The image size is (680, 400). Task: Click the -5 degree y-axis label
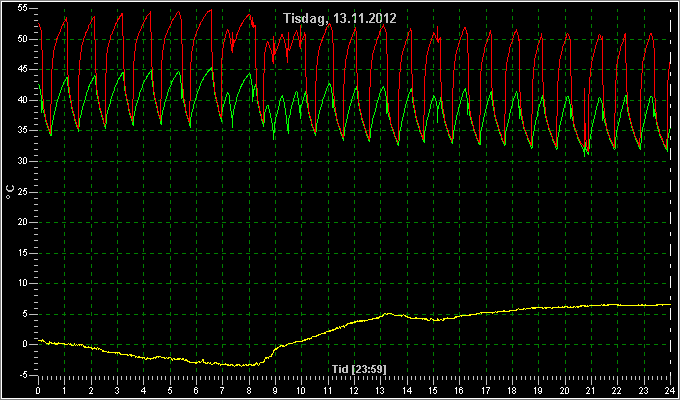[23, 375]
